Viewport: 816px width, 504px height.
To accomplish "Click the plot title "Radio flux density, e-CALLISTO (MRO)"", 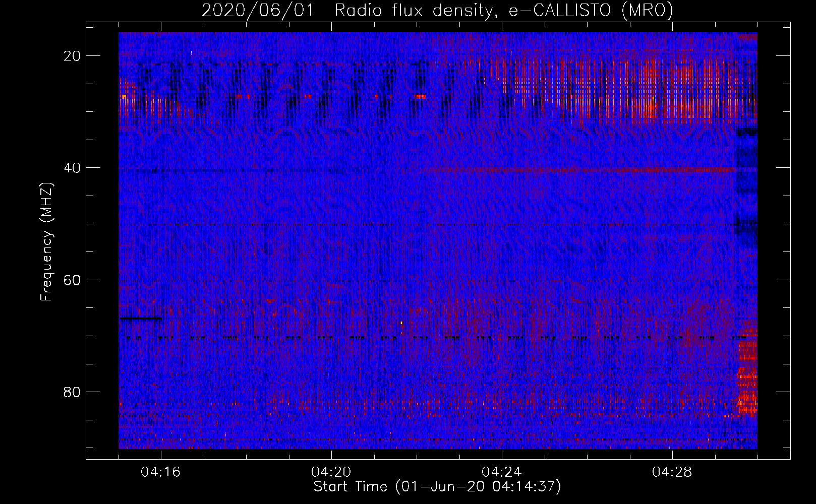I will pos(503,10).
